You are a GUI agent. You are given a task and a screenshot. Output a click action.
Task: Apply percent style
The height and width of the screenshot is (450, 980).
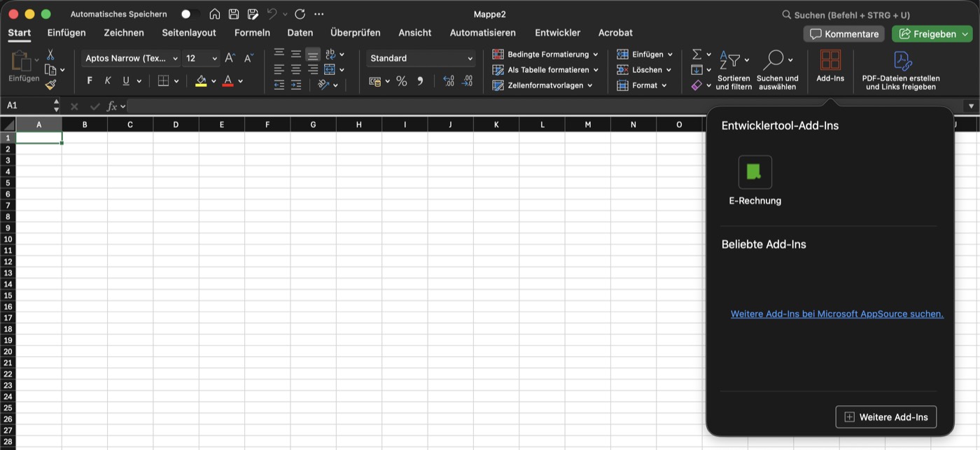pos(401,81)
